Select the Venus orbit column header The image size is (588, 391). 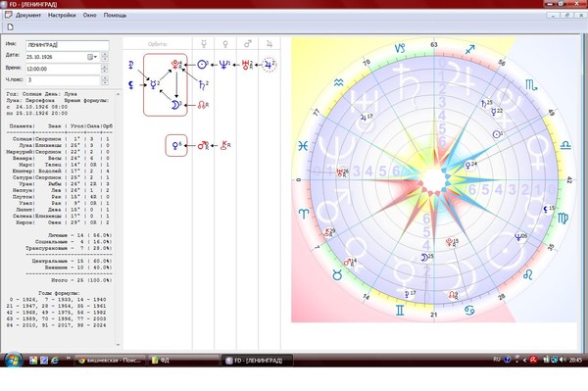click(x=225, y=44)
